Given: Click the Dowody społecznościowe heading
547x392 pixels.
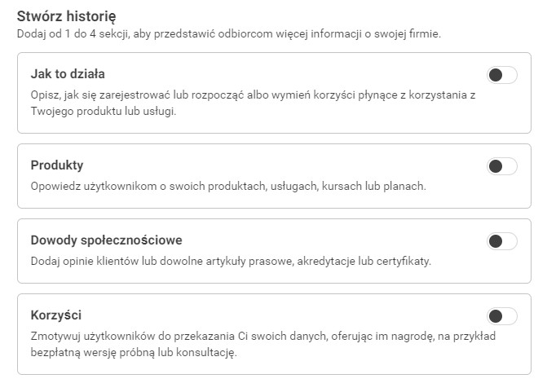Looking at the screenshot, I should point(106,240).
